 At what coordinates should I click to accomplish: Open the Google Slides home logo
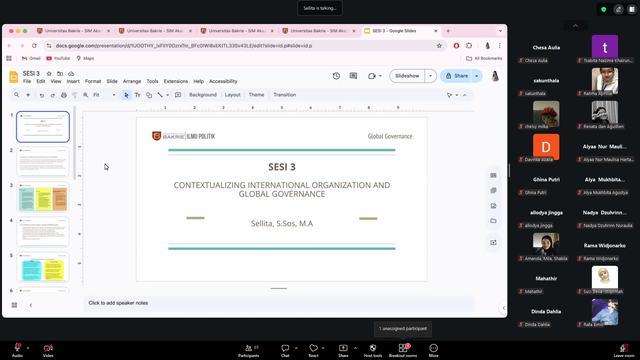[x=13, y=77]
